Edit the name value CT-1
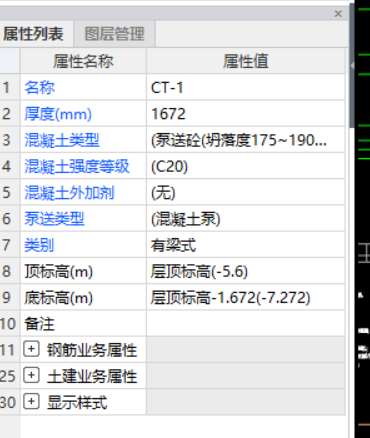Screen dimensions: 370x438 (246, 87)
